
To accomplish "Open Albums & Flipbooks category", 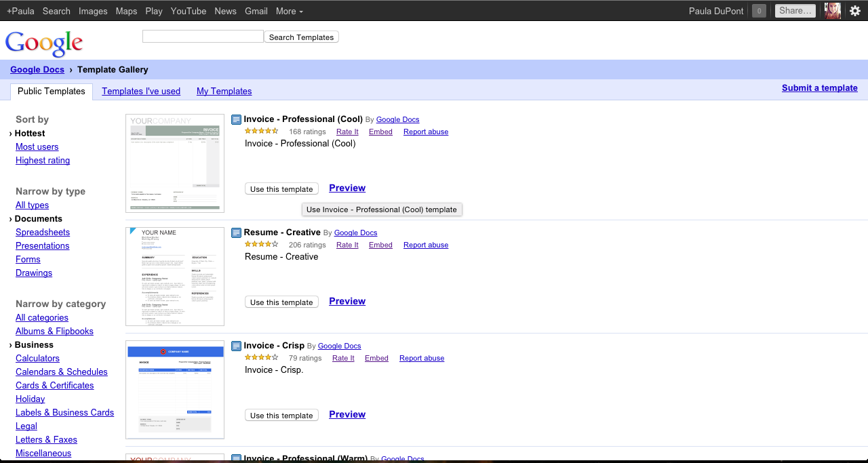I will 55,331.
